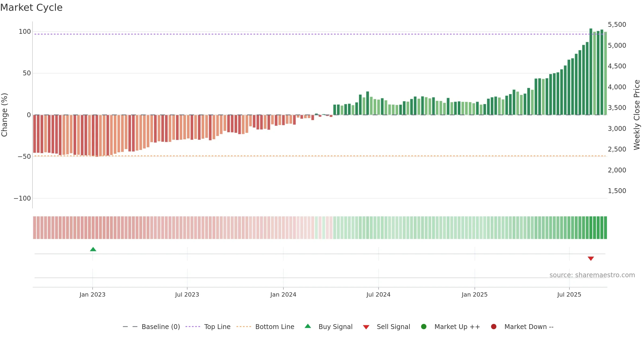Select the Jul 2024 axis label
This screenshot has height=362, width=644.
378,295
